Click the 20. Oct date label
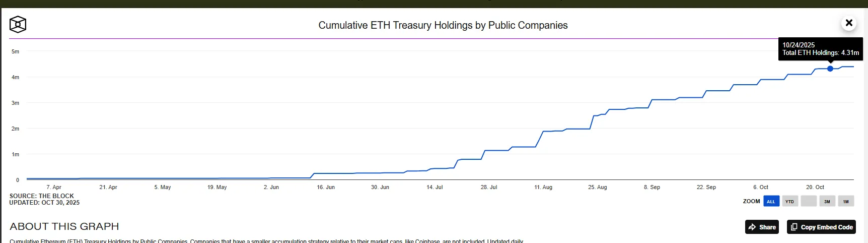The width and height of the screenshot is (868, 243). point(815,187)
